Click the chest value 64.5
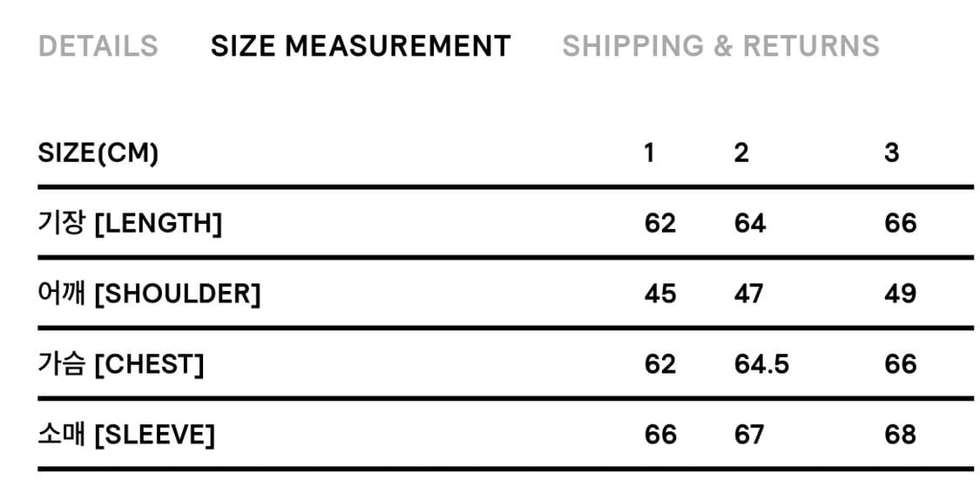 (x=761, y=364)
